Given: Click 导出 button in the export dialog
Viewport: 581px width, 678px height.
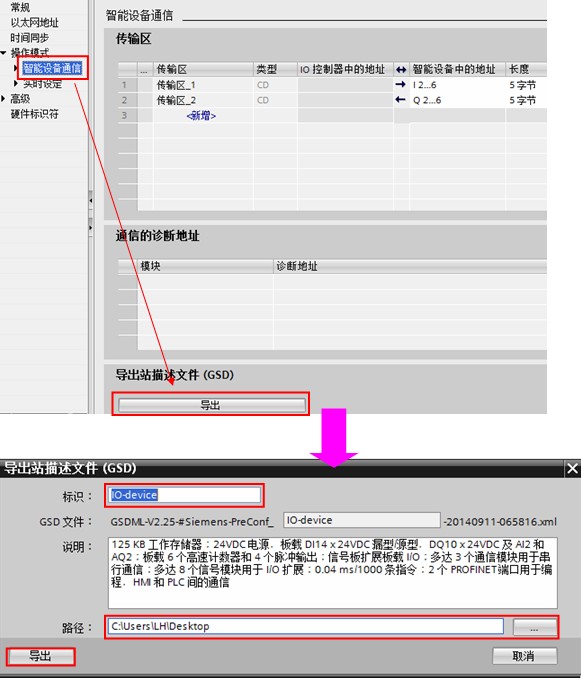Looking at the screenshot, I should tap(40, 656).
